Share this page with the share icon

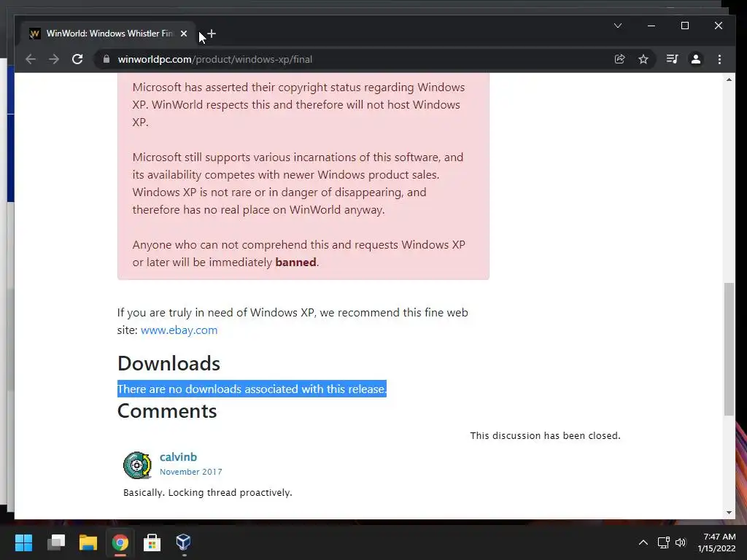pos(620,59)
